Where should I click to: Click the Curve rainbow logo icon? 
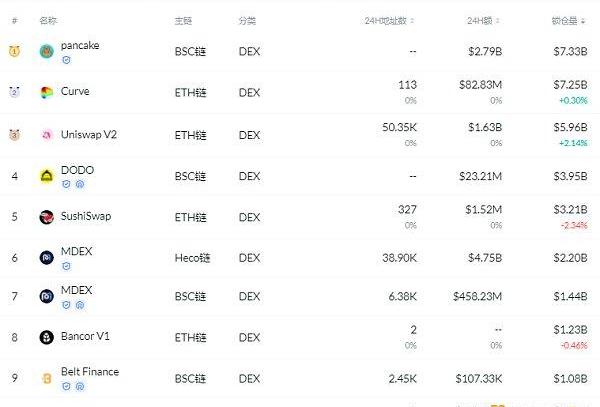click(47, 92)
